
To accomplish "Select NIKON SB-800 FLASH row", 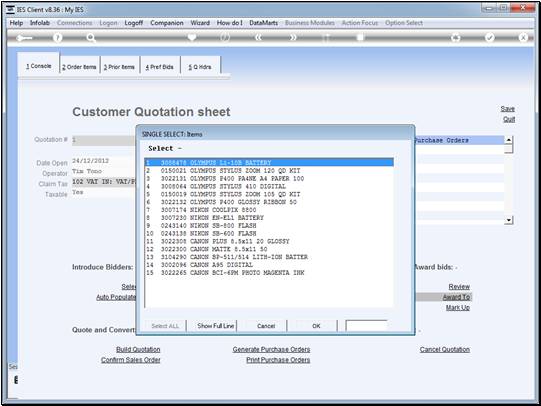I will pyautogui.click(x=269, y=226).
